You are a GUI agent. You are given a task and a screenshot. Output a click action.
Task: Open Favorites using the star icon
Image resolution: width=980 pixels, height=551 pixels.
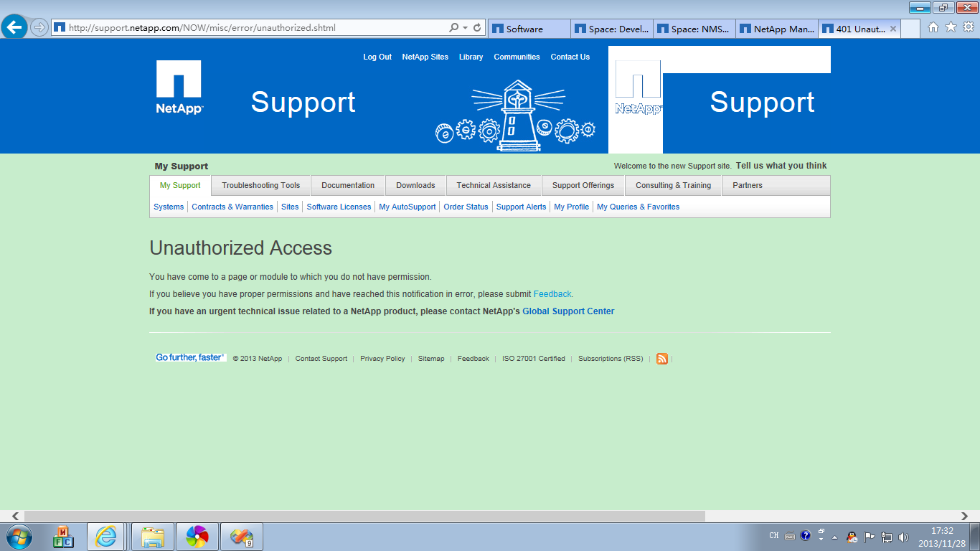coord(951,27)
